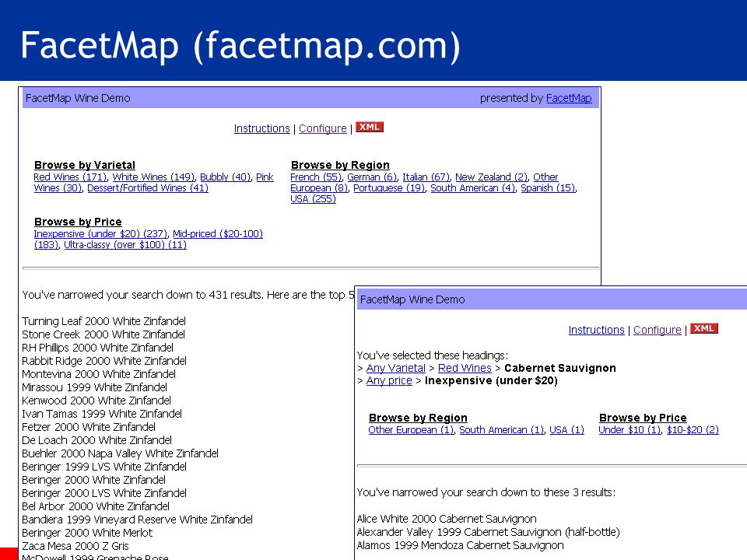747x560 pixels.
Task: Click Beringer 2000 LVS White Zinfandel
Action: 104,493
